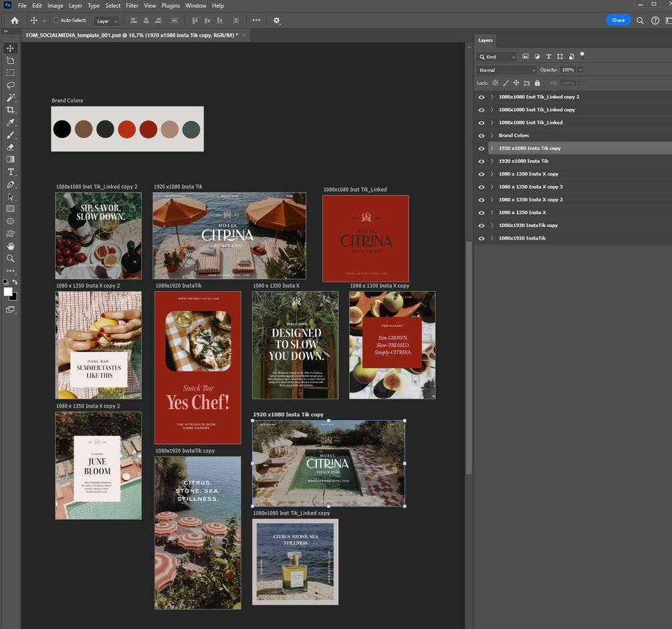Hide the Brand Colors layer

point(481,135)
